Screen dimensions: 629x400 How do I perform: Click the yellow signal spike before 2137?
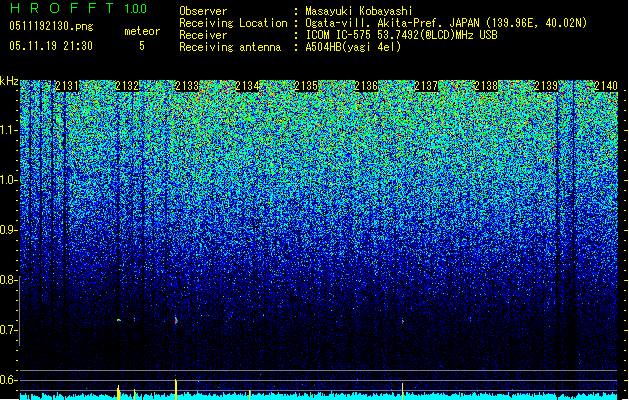click(402, 391)
